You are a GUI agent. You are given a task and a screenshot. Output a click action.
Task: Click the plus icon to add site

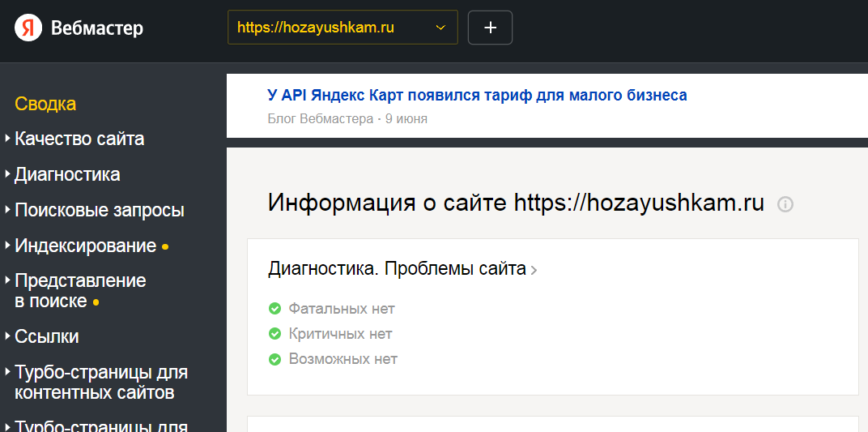[x=490, y=28]
